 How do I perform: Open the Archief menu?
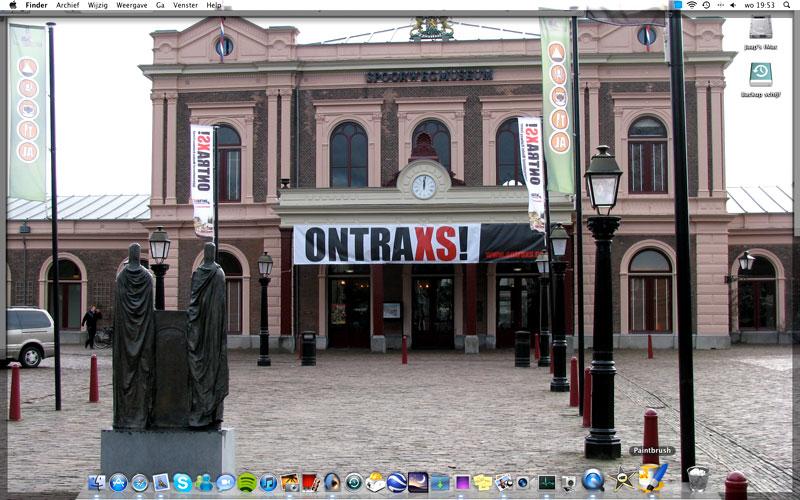[67, 5]
